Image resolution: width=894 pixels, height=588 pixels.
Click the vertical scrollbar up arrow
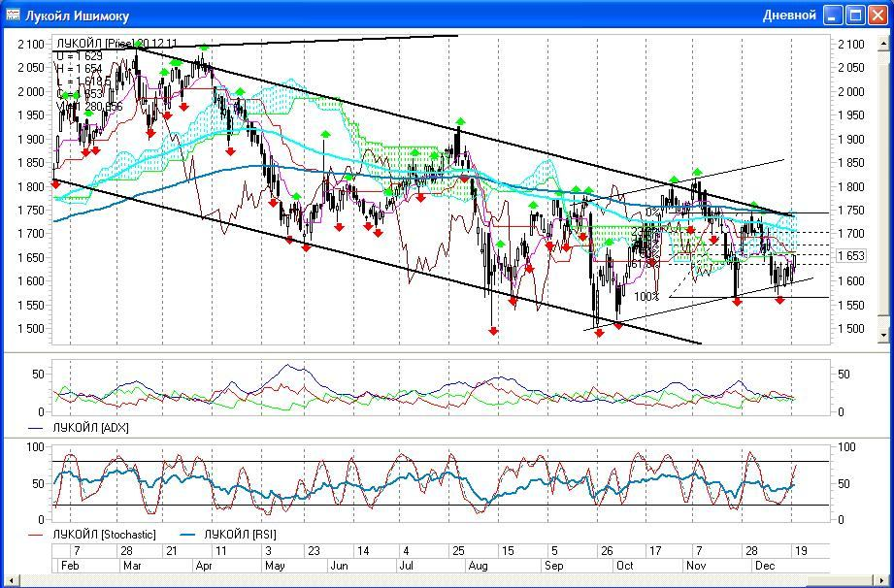(x=884, y=42)
